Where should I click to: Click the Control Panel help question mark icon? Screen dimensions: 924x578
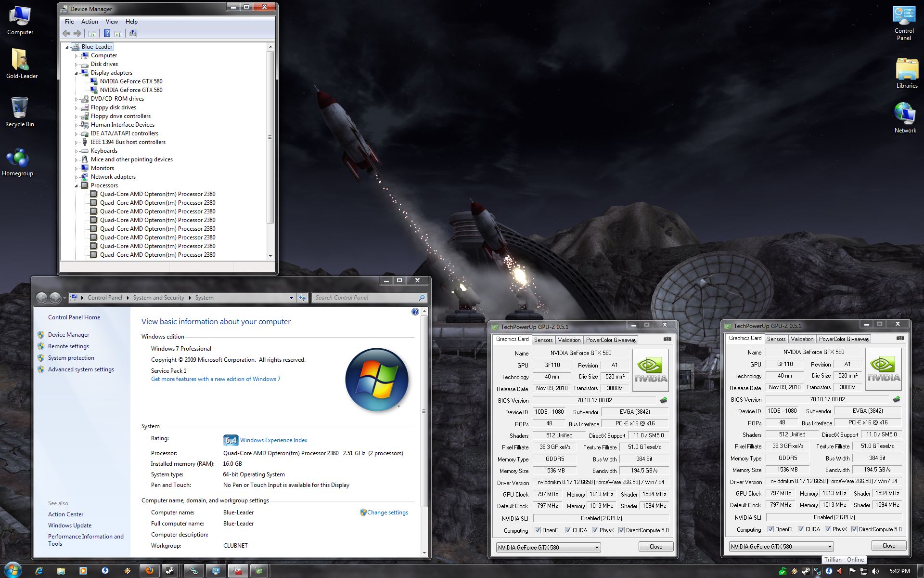[415, 312]
